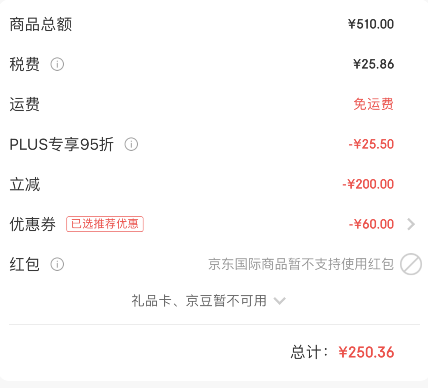Open coupon details via right chevron arrow
The width and height of the screenshot is (428, 388).
pyautogui.click(x=411, y=224)
